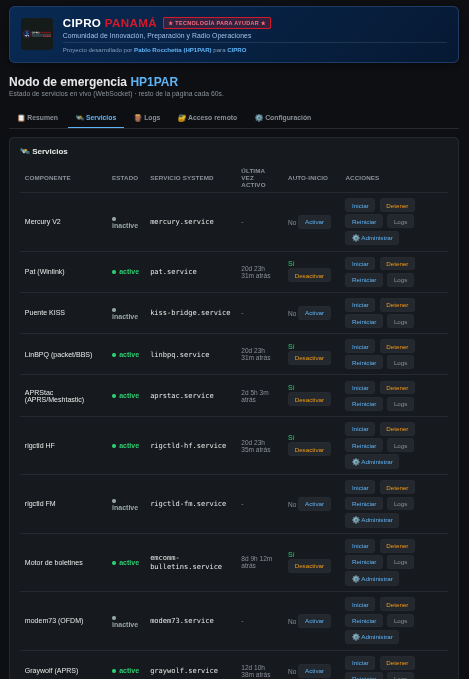Open Administrar gear for Motor de boletines
The width and height of the screenshot is (469, 679).
click(372, 579)
